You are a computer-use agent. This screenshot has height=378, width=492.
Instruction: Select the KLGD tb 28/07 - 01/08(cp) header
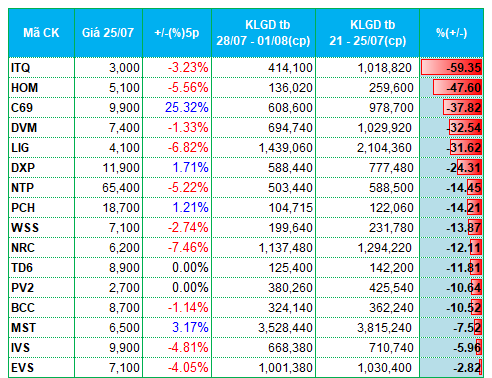click(263, 33)
